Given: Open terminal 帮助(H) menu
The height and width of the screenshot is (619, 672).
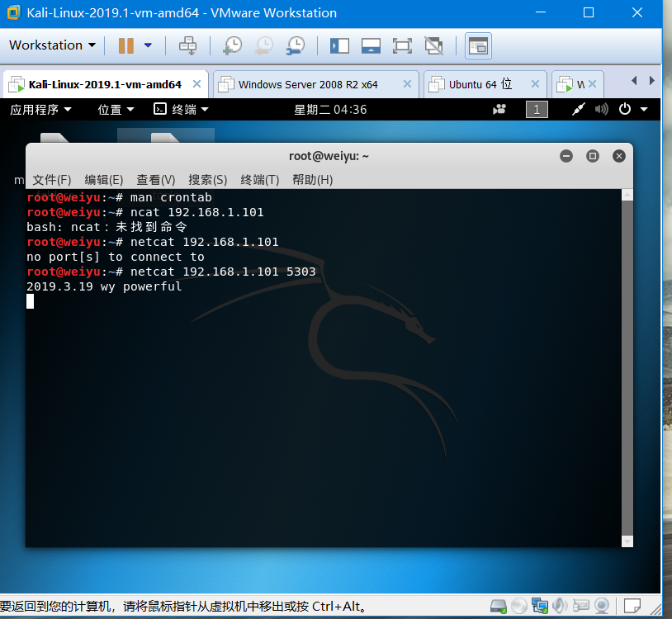Looking at the screenshot, I should point(312,179).
